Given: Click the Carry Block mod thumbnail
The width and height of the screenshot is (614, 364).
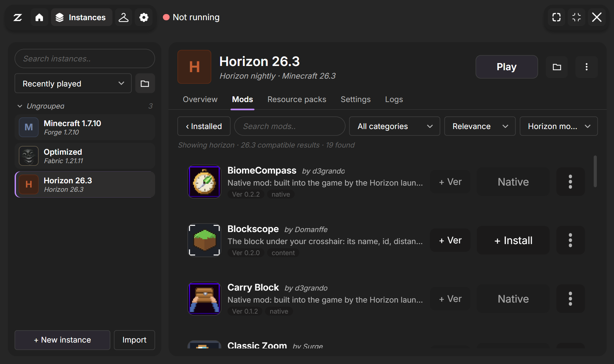Looking at the screenshot, I should [204, 299].
